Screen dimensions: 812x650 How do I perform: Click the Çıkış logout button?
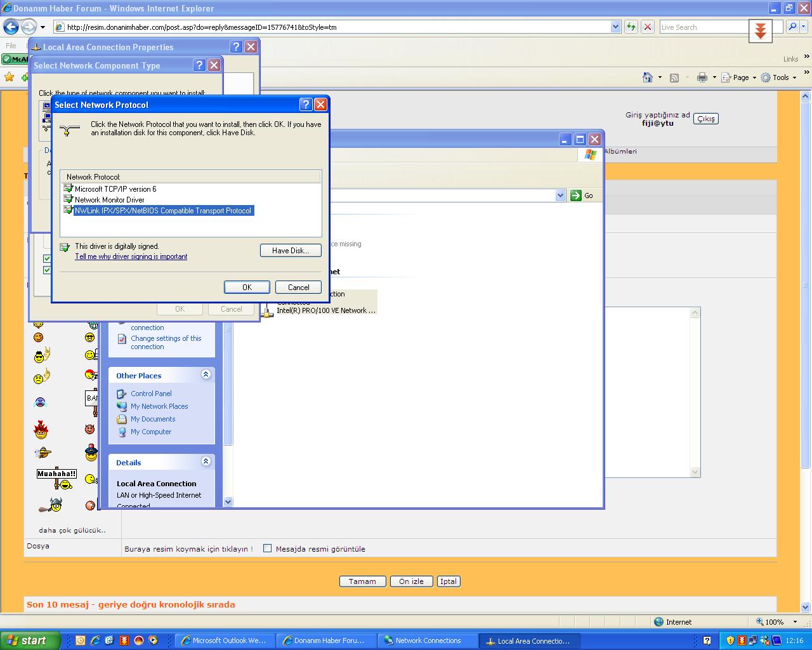706,119
